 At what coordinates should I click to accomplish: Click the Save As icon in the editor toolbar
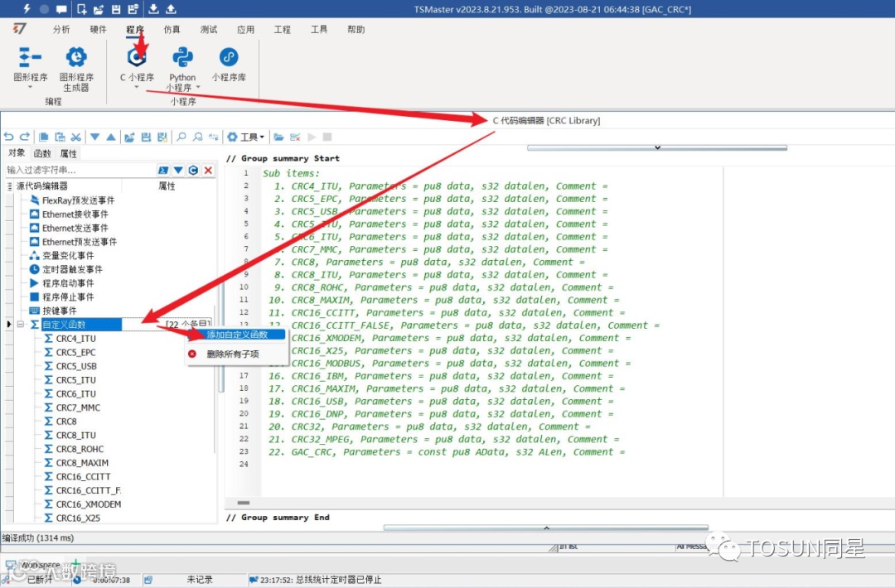[162, 137]
